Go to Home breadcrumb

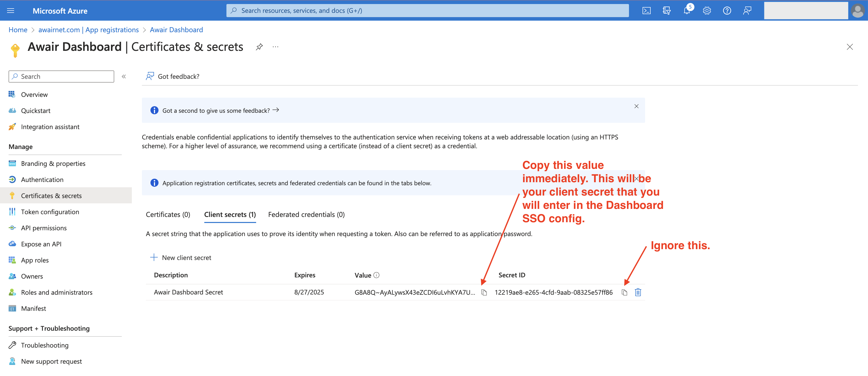tap(18, 30)
